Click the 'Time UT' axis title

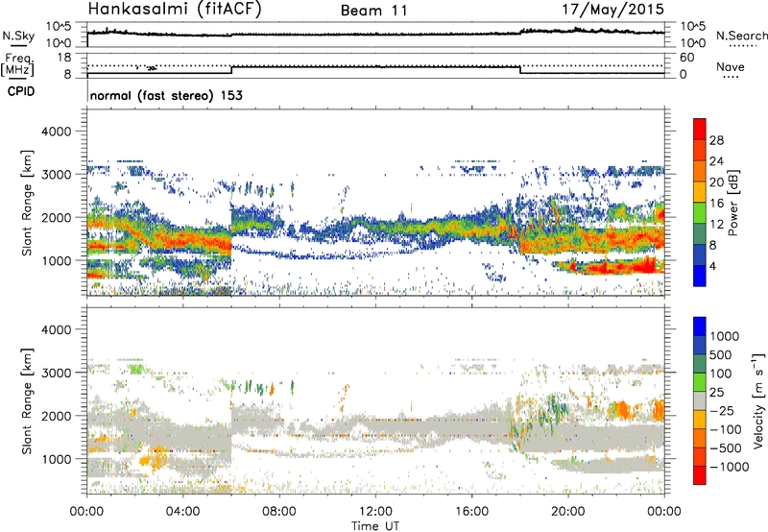click(x=375, y=526)
